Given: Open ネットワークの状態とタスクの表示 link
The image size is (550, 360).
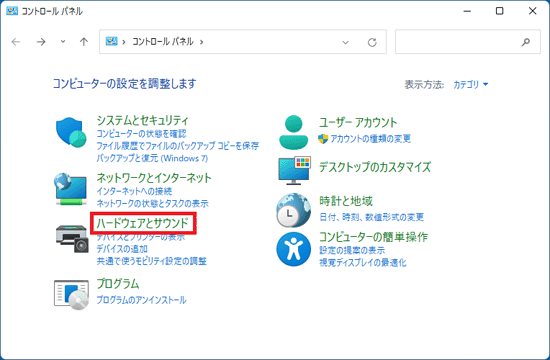Looking at the screenshot, I should pos(152,203).
